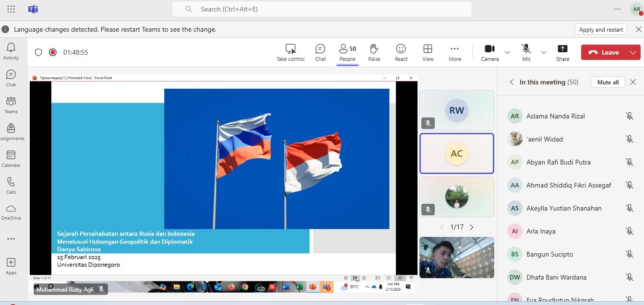
Task: Click Take control of presentation
Action: pyautogui.click(x=290, y=52)
